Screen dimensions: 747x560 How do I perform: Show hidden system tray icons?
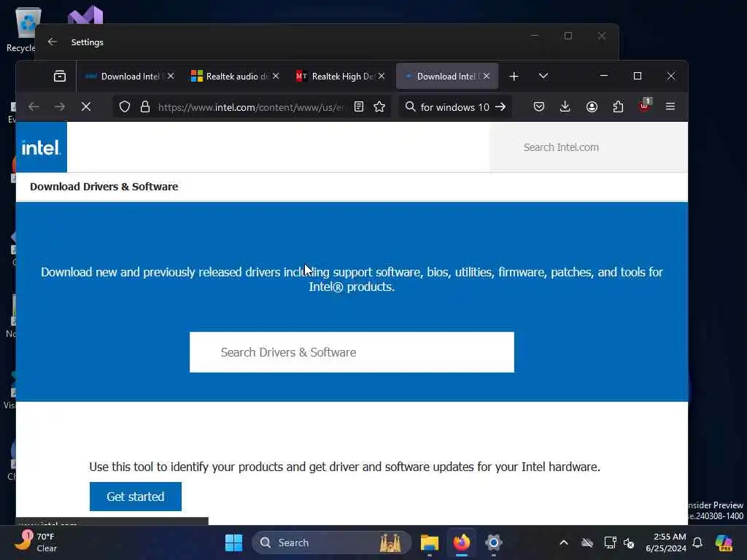pos(564,542)
